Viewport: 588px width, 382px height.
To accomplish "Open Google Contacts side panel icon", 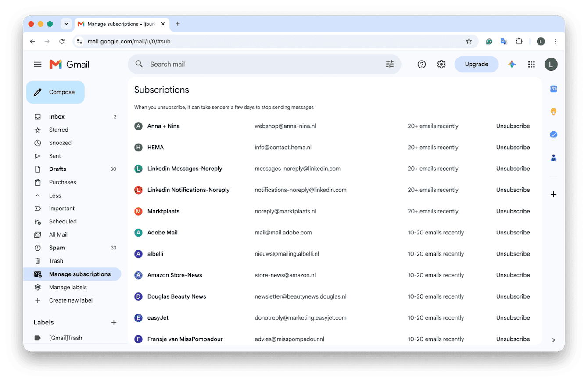I will (554, 158).
